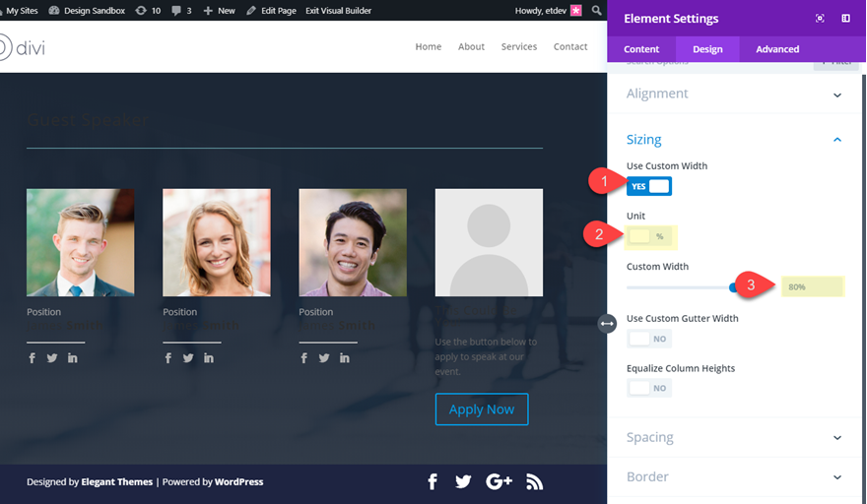Open the footer Google Plus icon
867x504 pixels.
[x=499, y=482]
